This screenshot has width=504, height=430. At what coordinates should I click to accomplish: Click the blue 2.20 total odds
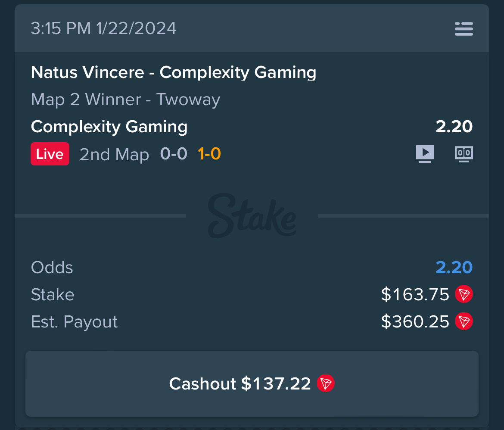[x=454, y=267]
